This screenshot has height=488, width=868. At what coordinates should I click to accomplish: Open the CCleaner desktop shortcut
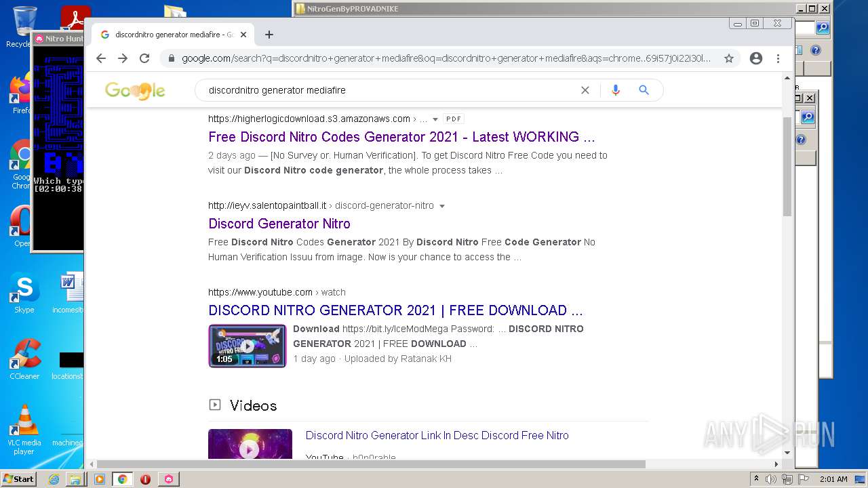click(x=24, y=359)
